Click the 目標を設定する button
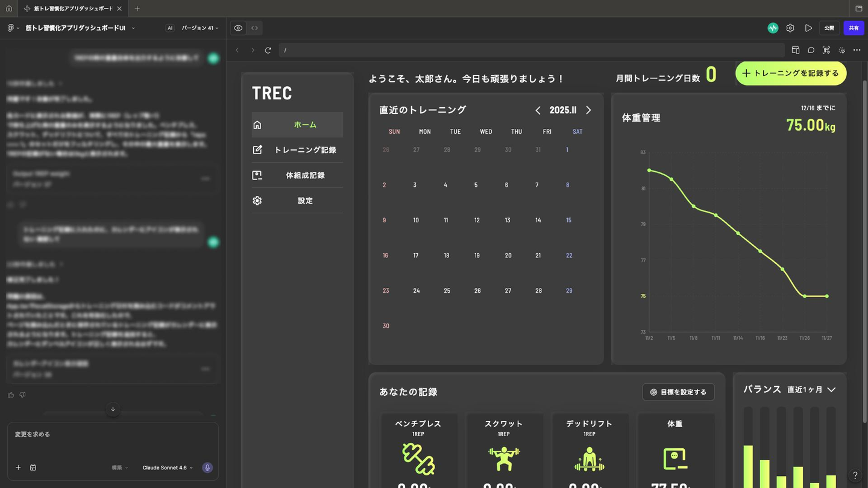This screenshot has width=868, height=488. tap(679, 392)
